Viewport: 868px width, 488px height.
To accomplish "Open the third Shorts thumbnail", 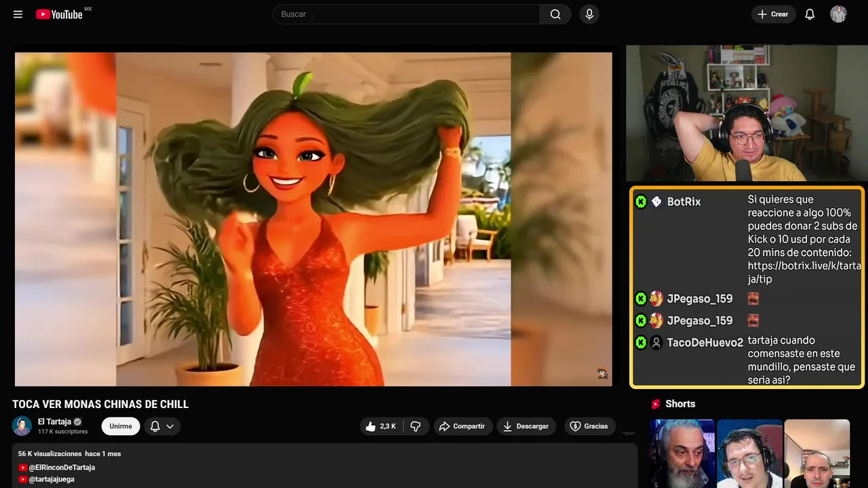I will (x=816, y=453).
